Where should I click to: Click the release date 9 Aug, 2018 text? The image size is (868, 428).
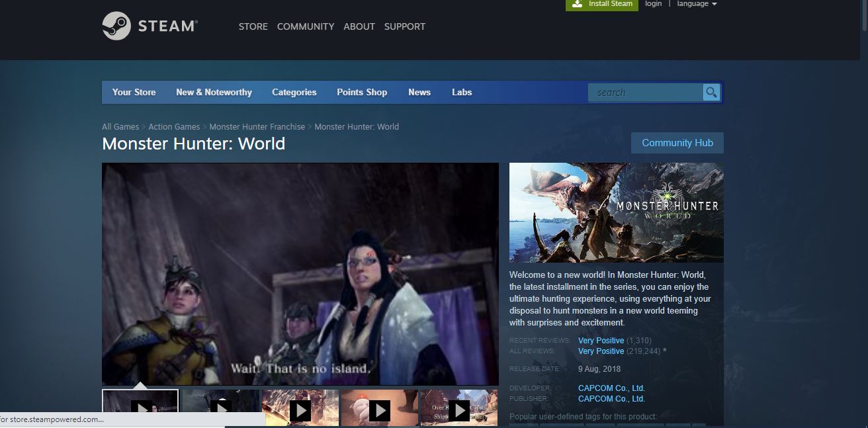(x=599, y=369)
